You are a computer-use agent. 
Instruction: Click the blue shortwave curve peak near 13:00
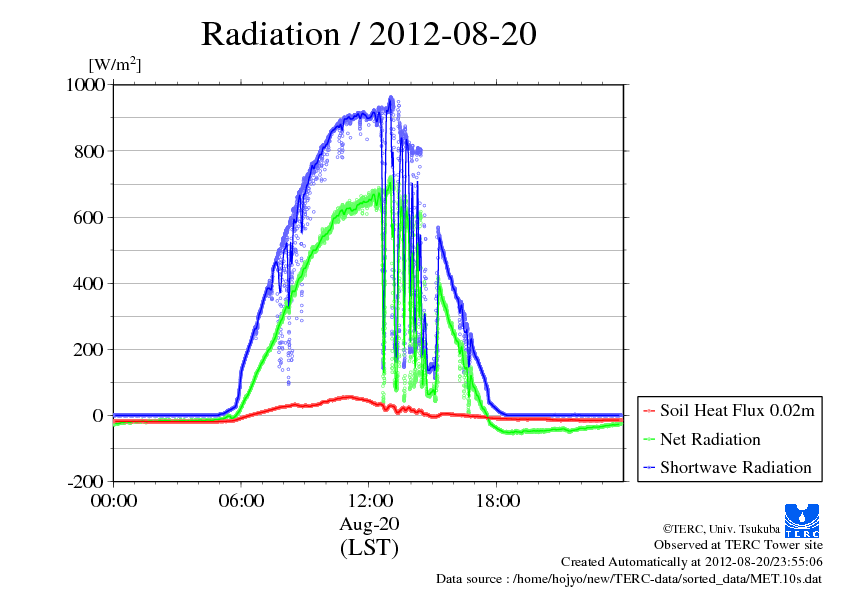tap(391, 99)
